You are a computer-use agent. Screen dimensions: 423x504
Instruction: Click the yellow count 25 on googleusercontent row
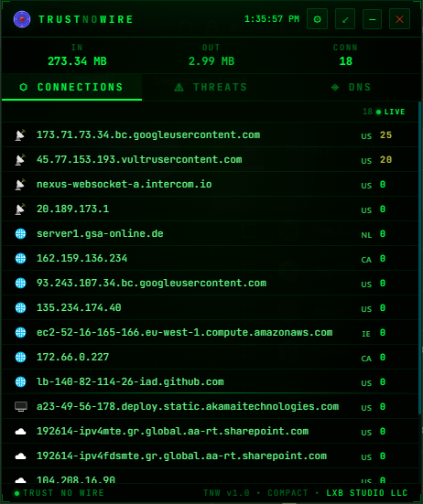[x=385, y=135]
